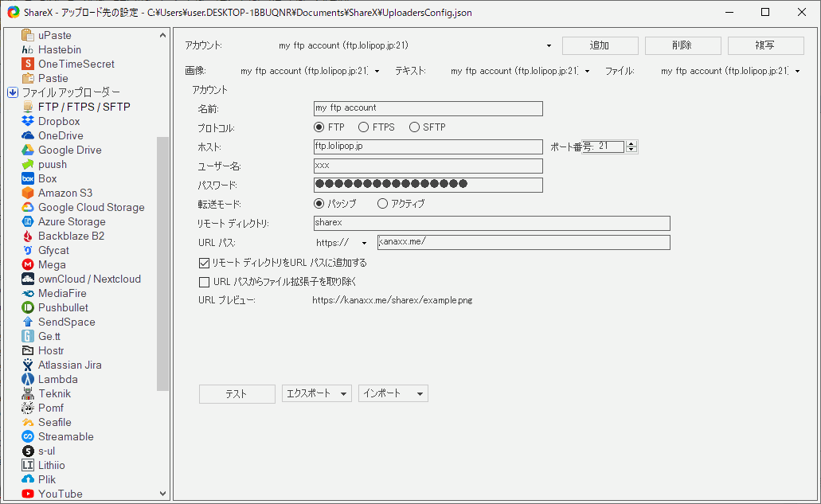Click the URL パス text field kanaxx.me/
The width and height of the screenshot is (821, 504).
tap(524, 242)
